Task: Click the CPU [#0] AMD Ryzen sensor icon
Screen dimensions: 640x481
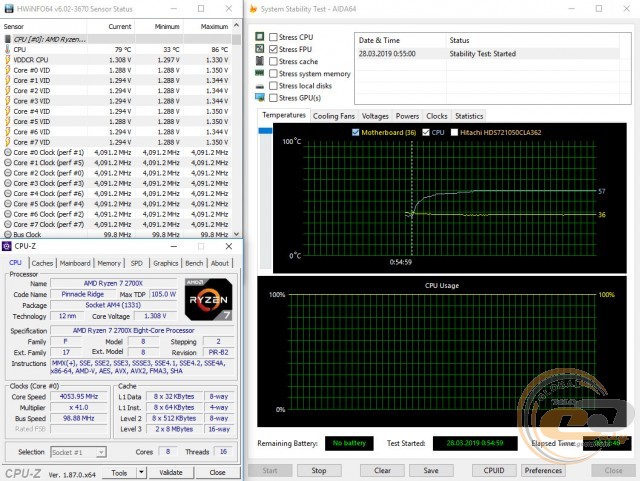Action: click(7, 39)
